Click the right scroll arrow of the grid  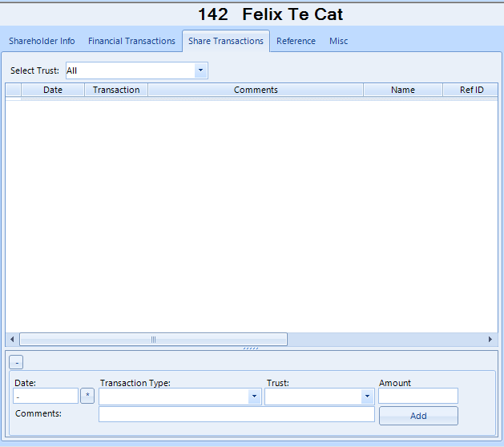[491, 340]
